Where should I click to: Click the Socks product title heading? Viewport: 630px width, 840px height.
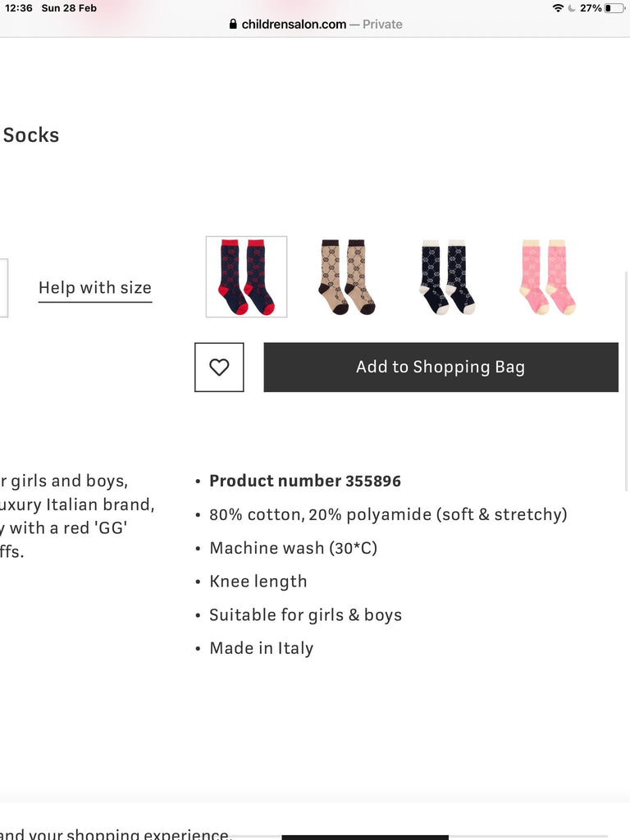point(31,135)
